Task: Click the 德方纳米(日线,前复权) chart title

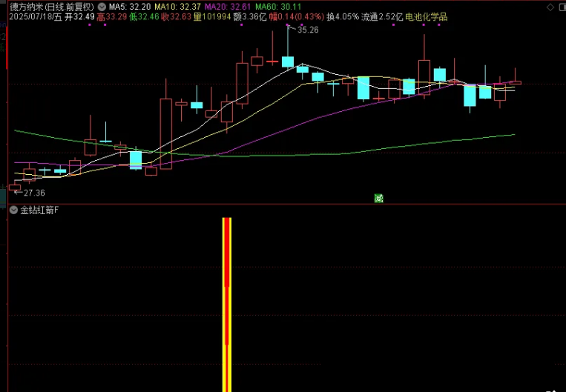Action: (x=47, y=6)
